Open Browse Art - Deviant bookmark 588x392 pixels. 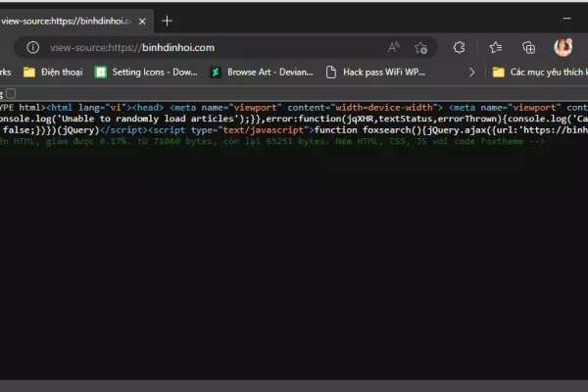pos(262,72)
